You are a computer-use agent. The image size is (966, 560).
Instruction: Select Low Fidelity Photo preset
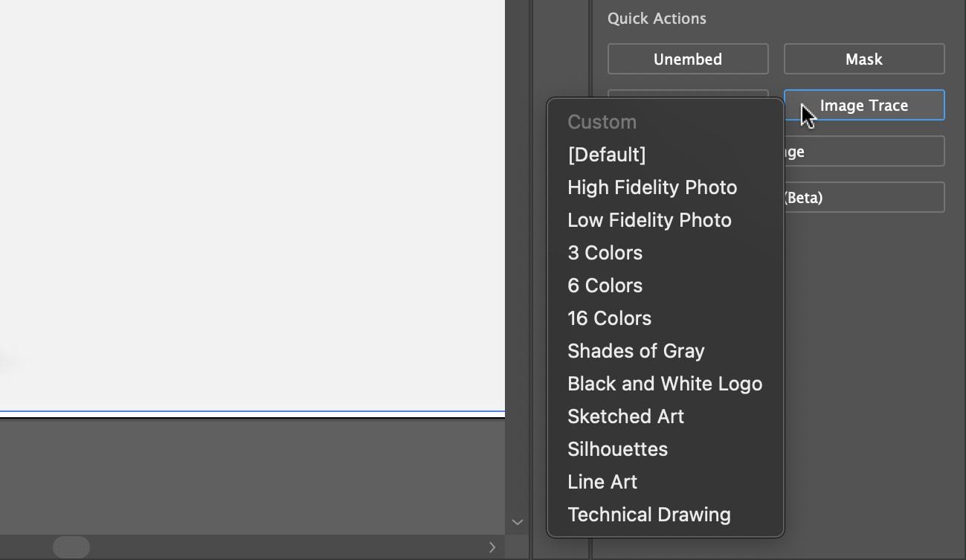click(x=649, y=220)
